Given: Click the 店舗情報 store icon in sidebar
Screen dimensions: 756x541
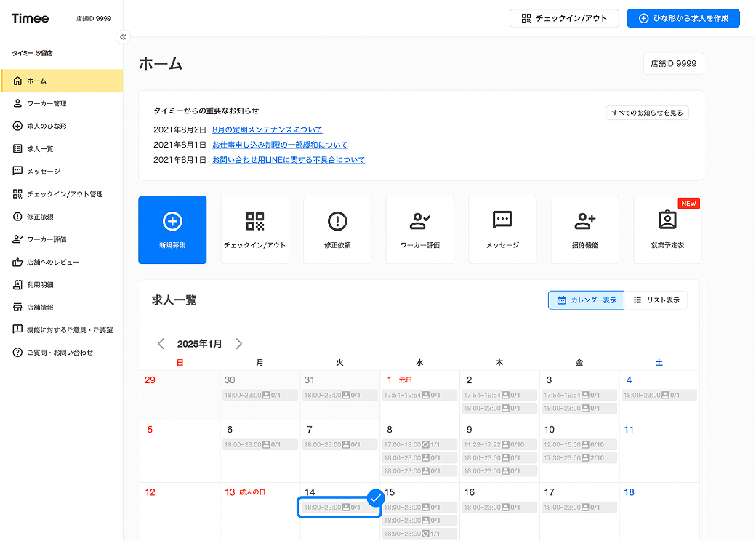Looking at the screenshot, I should [x=17, y=307].
